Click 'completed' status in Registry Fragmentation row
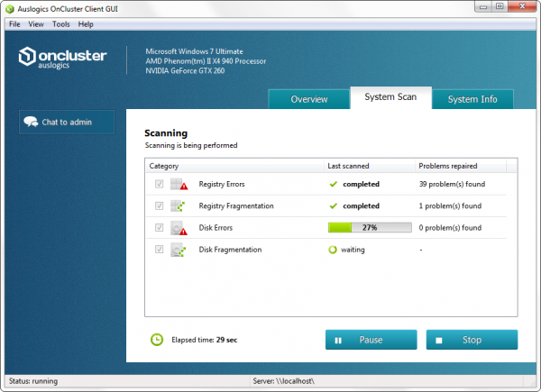The image size is (541, 392). pos(361,205)
